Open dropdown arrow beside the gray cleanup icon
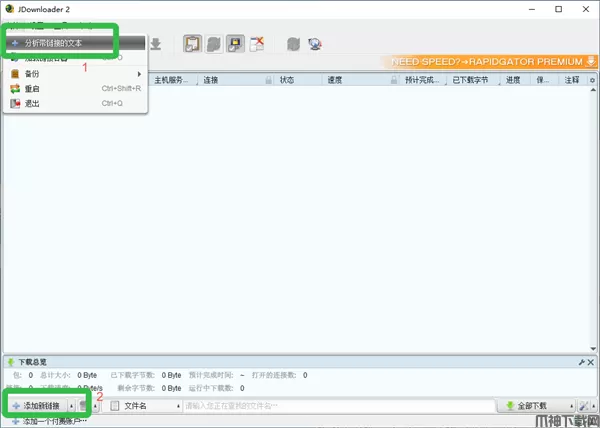Viewport: 600px width, 428px height. (x=96, y=406)
